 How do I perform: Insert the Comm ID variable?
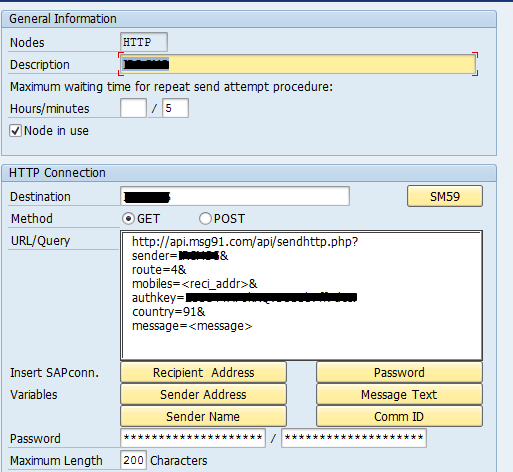(x=399, y=416)
